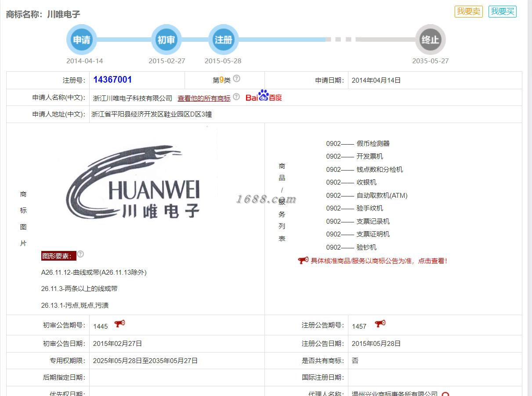Click the 专用权期限 value 2025年05月28日至2035年05月27日
Viewport: 532px width, 396px height.
145,360
